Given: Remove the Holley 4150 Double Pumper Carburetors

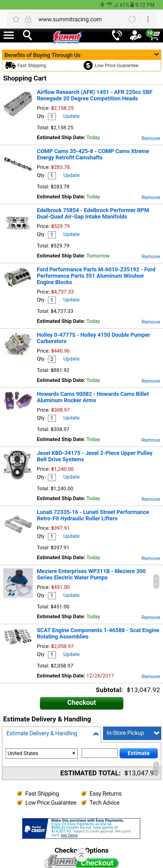Looking at the screenshot, I should (x=151, y=381).
